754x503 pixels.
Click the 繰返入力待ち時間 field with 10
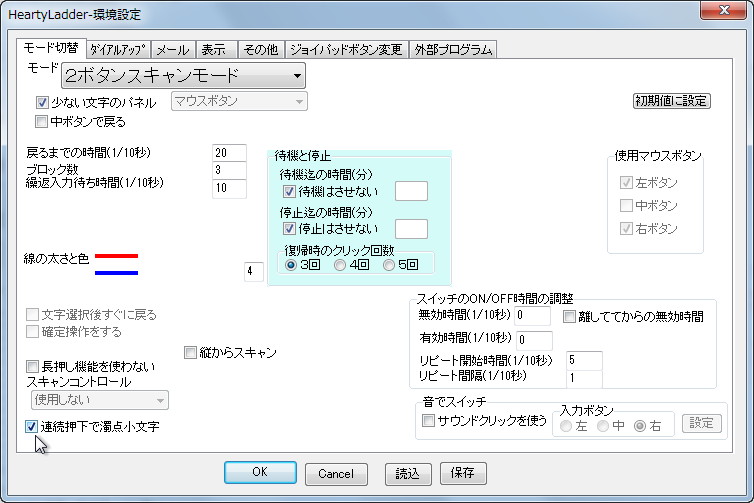tap(229, 188)
